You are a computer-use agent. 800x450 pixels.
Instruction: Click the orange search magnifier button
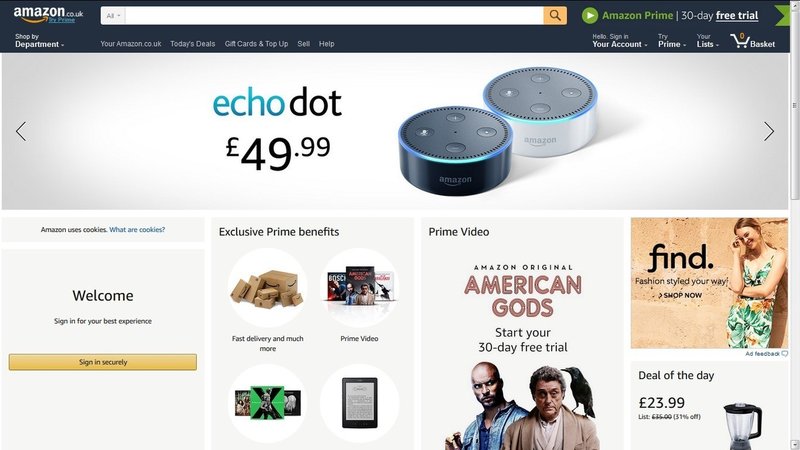point(555,15)
